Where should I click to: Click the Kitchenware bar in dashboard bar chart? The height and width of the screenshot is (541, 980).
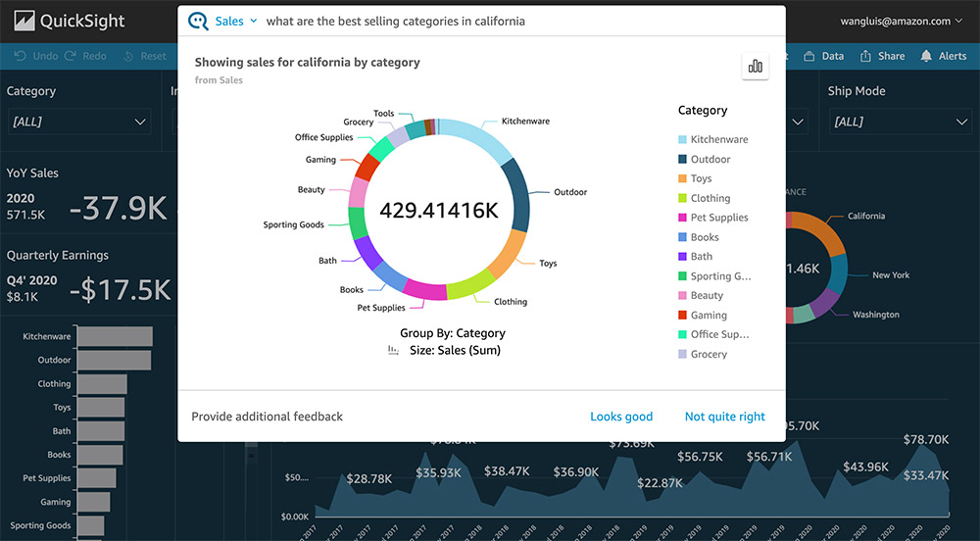click(115, 336)
